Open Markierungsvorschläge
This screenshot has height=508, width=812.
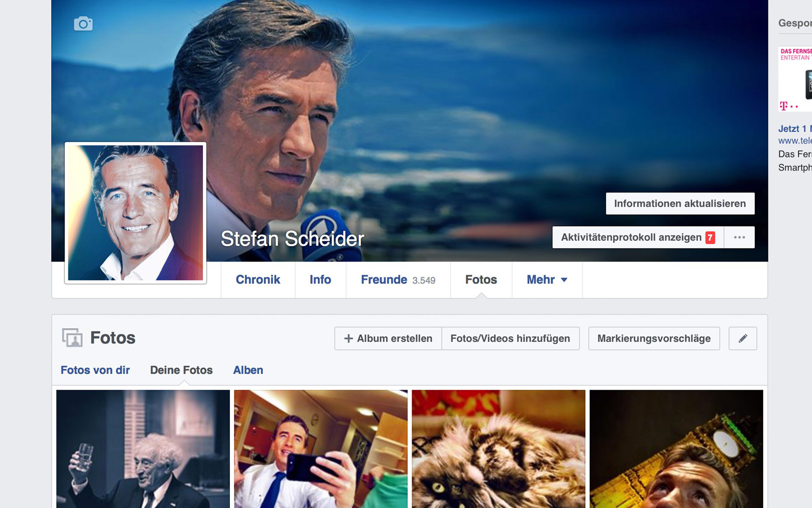pyautogui.click(x=654, y=338)
